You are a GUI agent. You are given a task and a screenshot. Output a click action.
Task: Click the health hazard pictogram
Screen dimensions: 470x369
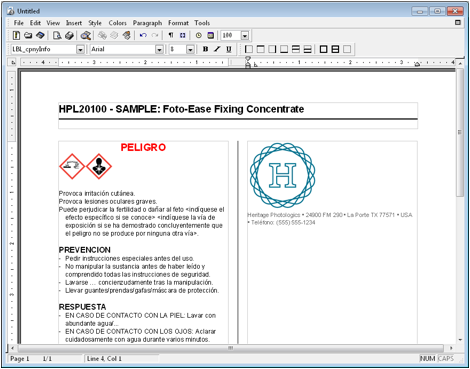pos(99,166)
